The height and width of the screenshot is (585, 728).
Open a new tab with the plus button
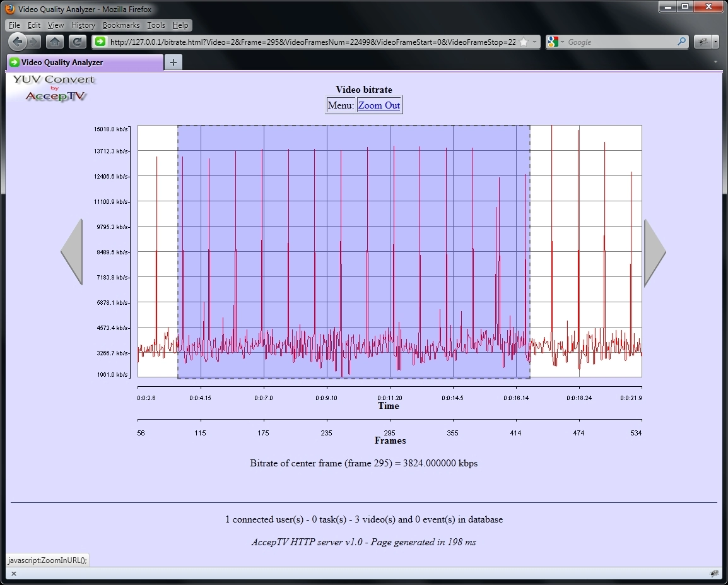(173, 62)
